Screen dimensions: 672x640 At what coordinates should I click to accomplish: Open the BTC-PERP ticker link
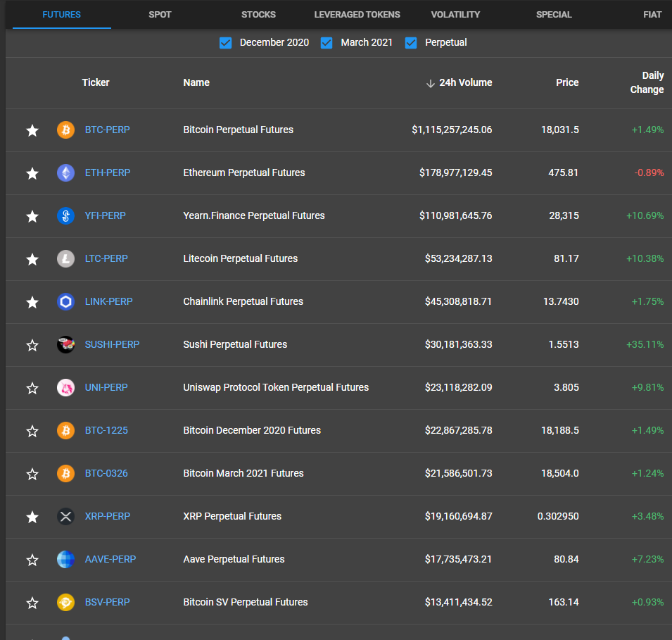[x=107, y=130]
